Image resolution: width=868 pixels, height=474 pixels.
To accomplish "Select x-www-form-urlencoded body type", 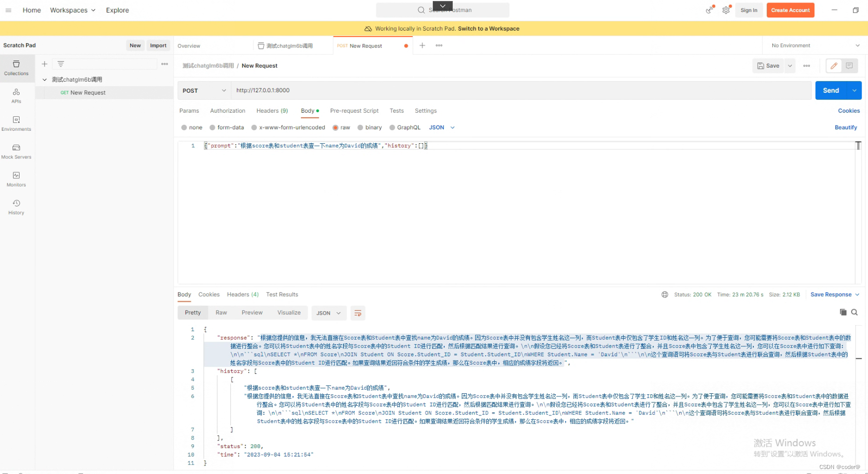I will 288,128.
